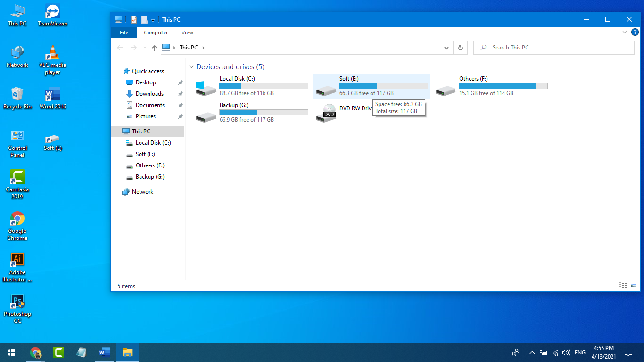
Task: Select Downloads in Quick access
Action: click(149, 94)
